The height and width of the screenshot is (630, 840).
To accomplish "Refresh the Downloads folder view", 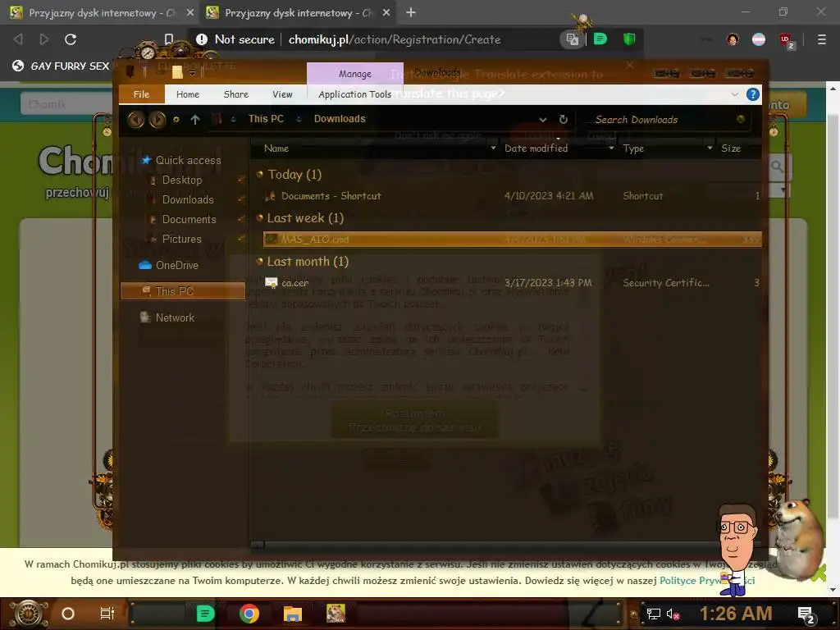I will tap(563, 120).
